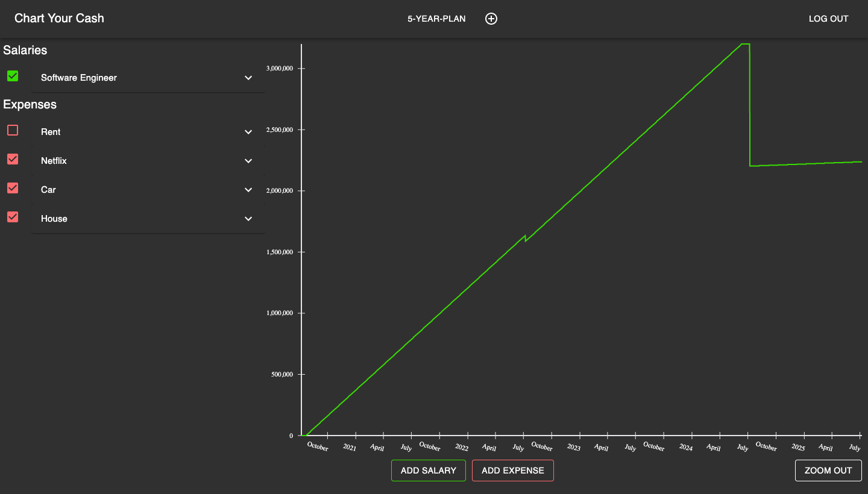Image resolution: width=868 pixels, height=494 pixels.
Task: Select the 5-YEAR-PLAN tab
Action: 436,19
